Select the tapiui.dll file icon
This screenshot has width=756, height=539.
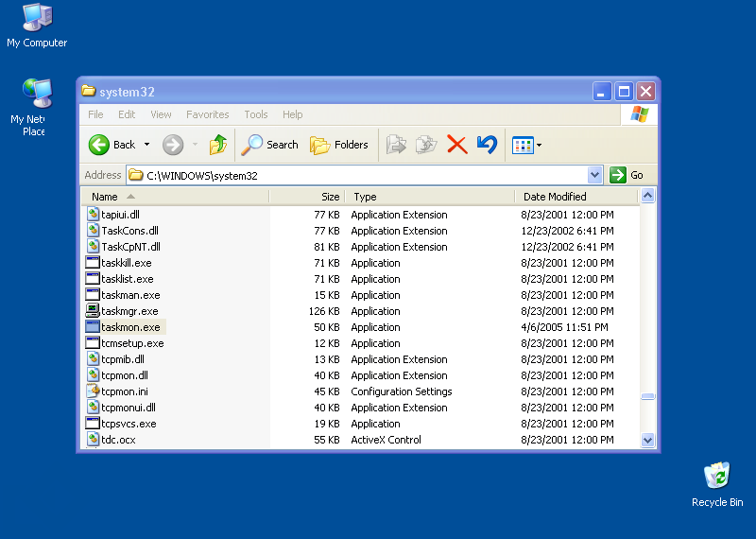[93, 215]
